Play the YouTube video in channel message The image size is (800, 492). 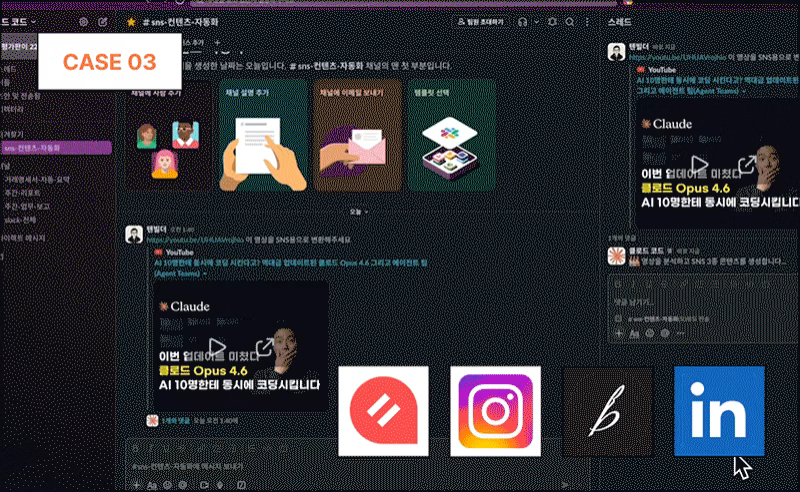216,347
